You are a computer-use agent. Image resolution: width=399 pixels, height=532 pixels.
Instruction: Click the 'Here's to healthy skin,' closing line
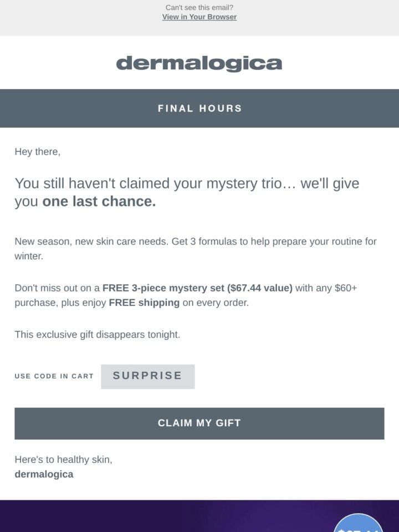point(63,460)
